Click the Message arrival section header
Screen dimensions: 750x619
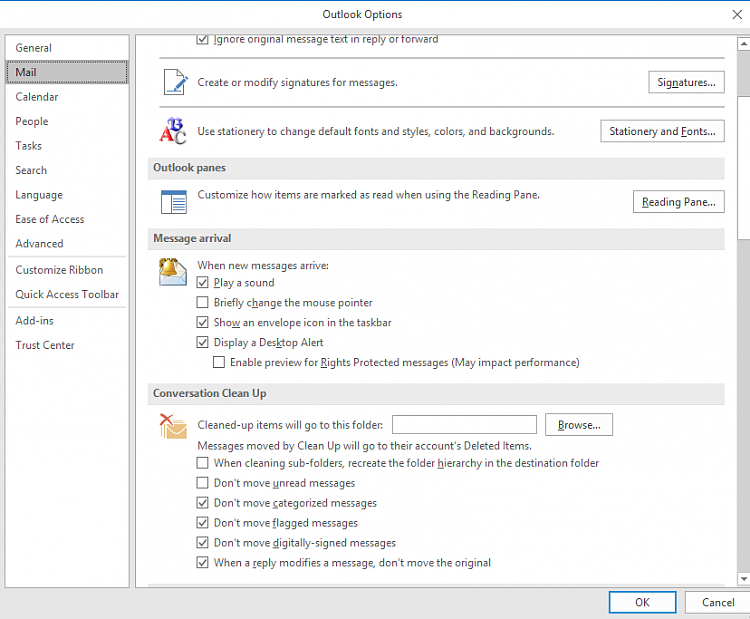point(436,238)
